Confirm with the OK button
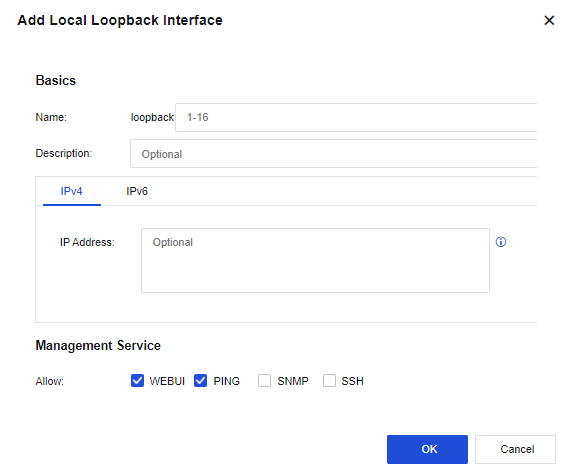 427,449
